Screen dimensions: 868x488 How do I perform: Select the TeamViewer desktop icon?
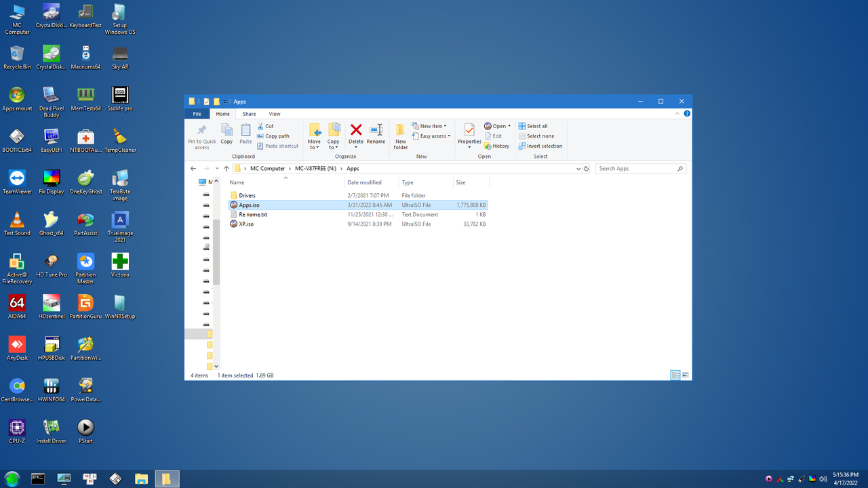[x=17, y=183]
